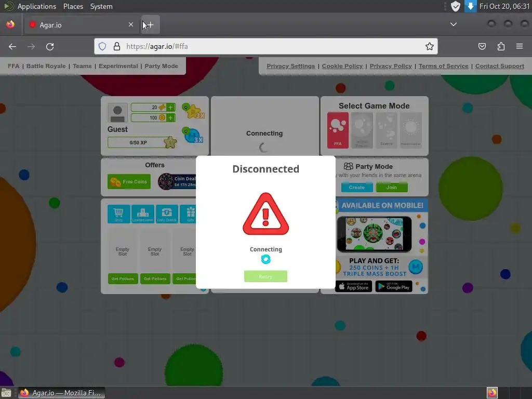Open Terms of Service link
The height and width of the screenshot is (399, 532).
(444, 66)
